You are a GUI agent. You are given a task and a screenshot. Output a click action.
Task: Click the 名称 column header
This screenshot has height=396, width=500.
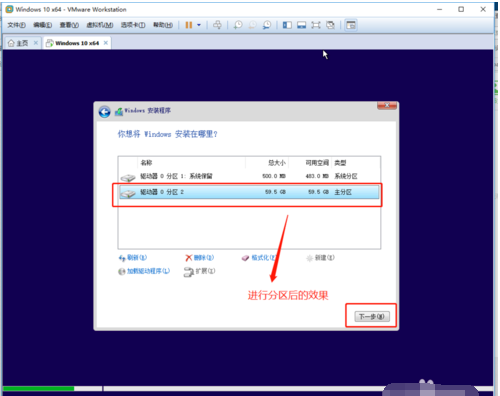click(x=191, y=163)
